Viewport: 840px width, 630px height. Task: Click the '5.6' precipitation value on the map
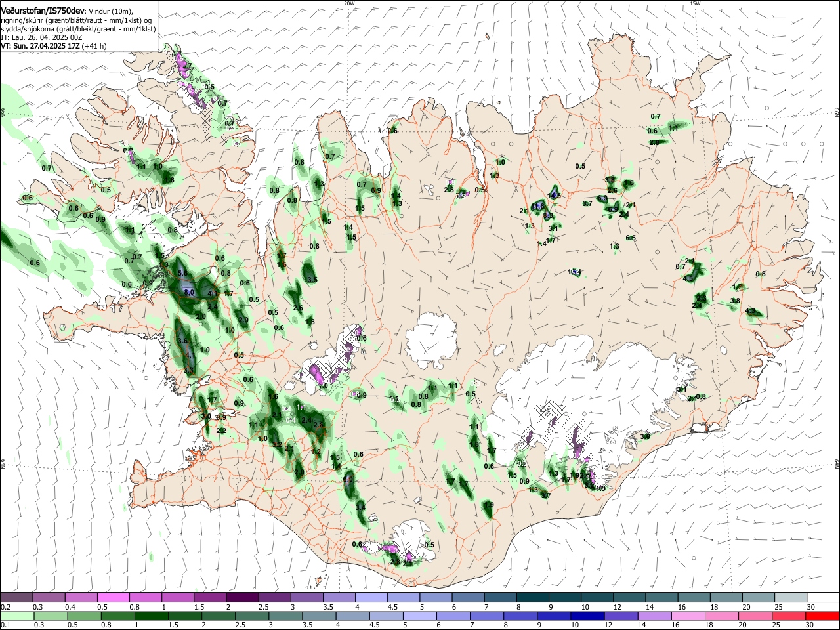pyautogui.click(x=182, y=273)
